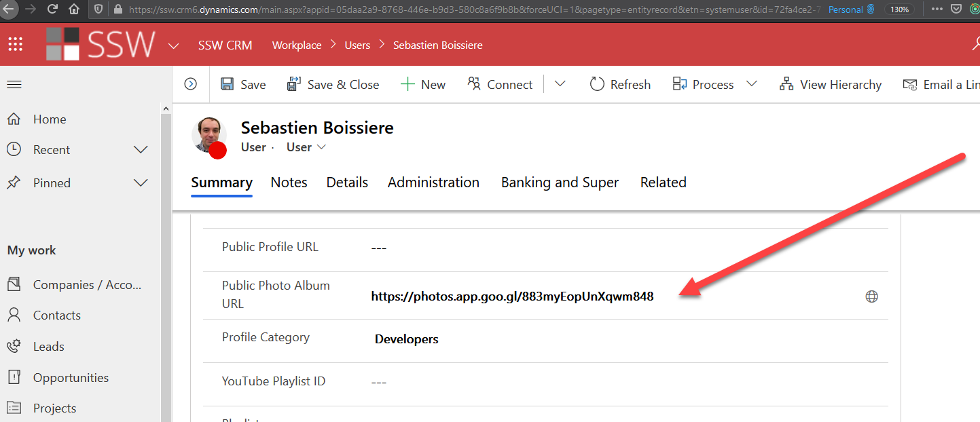Open the User dropdown under the name
This screenshot has width=980, height=422.
tap(305, 147)
